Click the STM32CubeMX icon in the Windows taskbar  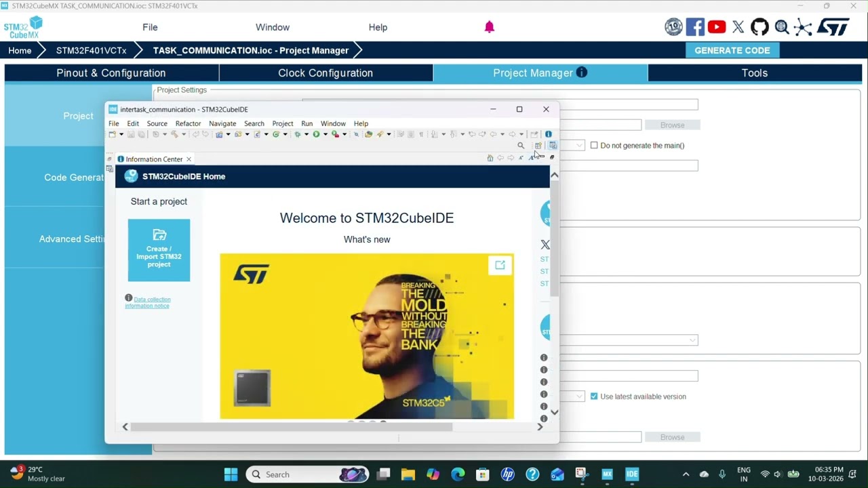607,474
